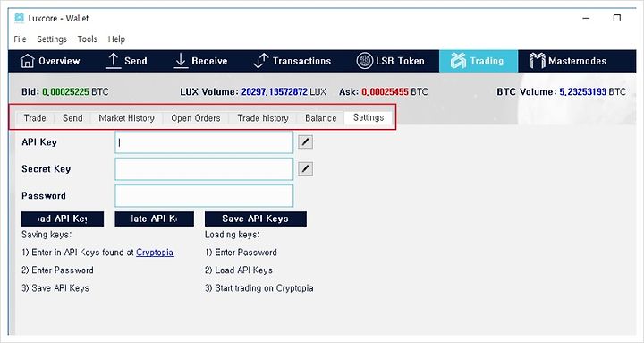Open the Overview home icon tab
Screen dimensions: 644x343
pos(27,61)
